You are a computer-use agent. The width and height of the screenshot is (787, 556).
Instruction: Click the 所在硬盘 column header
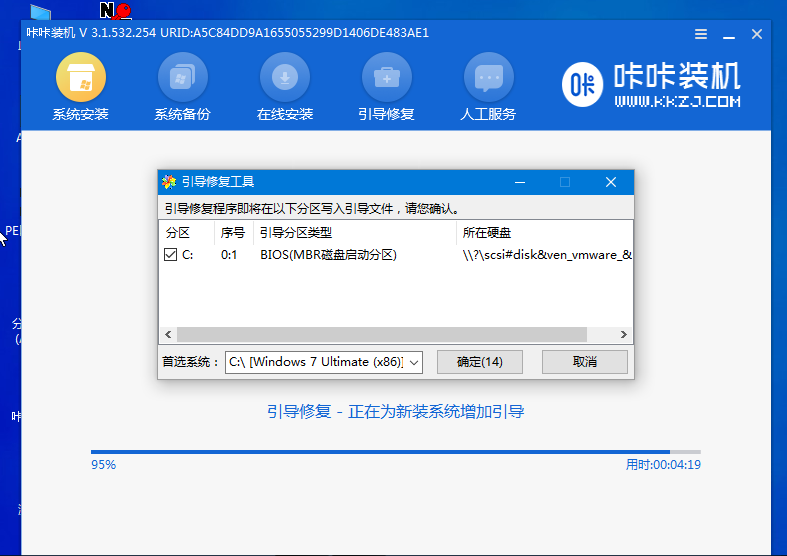tap(545, 233)
